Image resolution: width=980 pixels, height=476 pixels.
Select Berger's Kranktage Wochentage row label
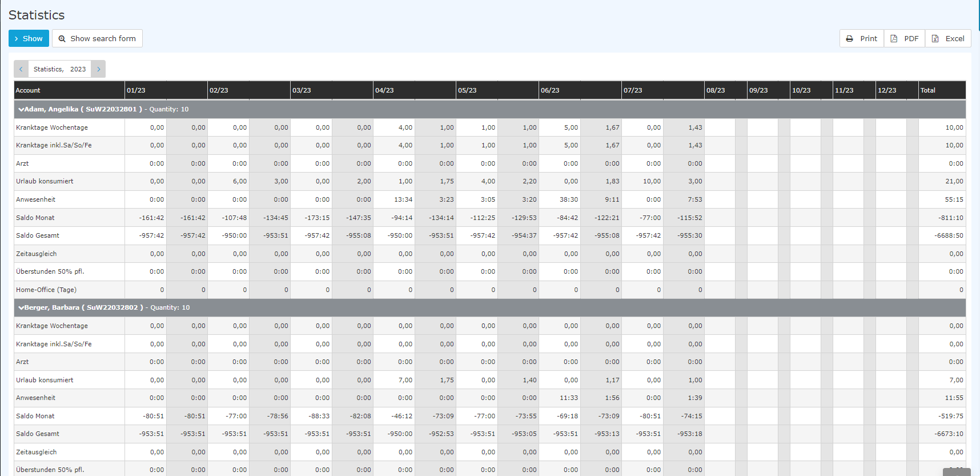(52, 326)
